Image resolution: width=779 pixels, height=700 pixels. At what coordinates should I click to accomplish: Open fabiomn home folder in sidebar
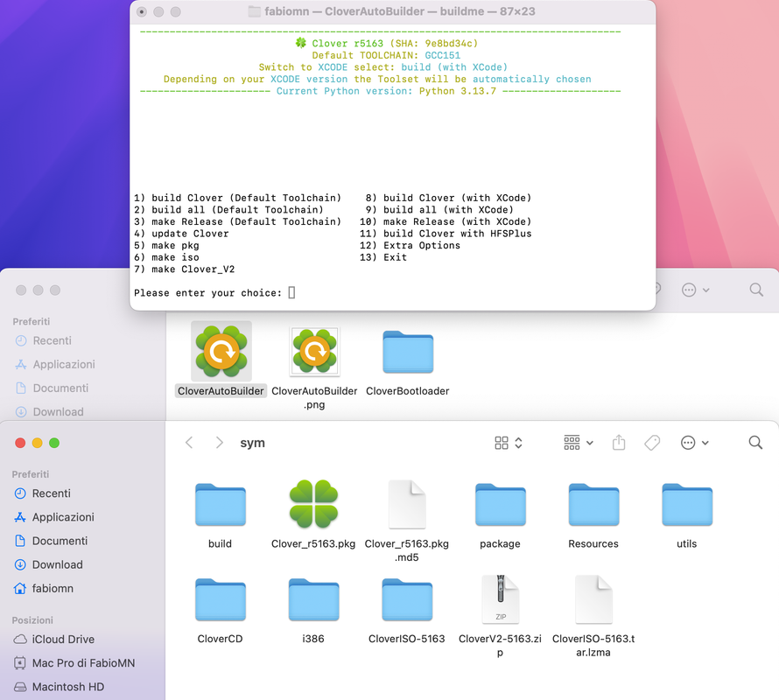[44, 589]
